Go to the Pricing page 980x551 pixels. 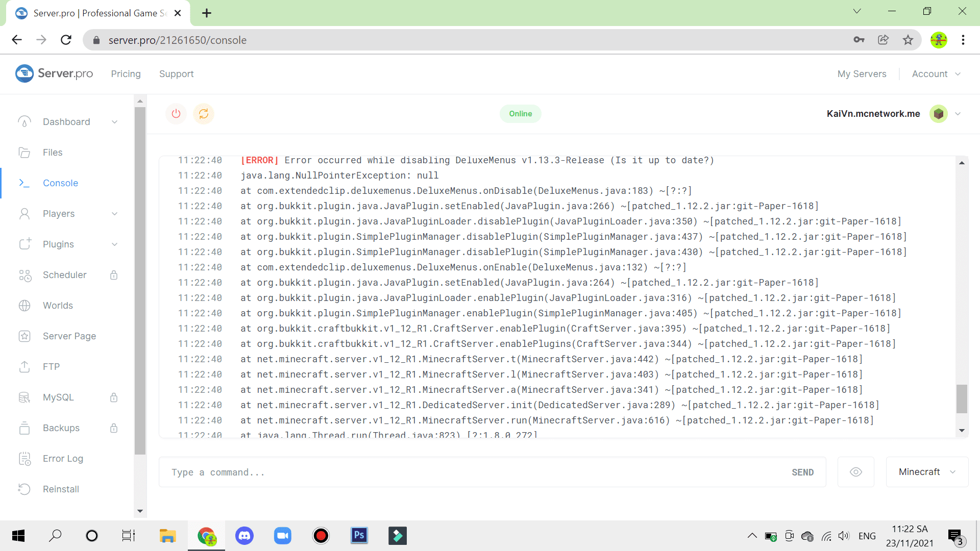pos(126,74)
